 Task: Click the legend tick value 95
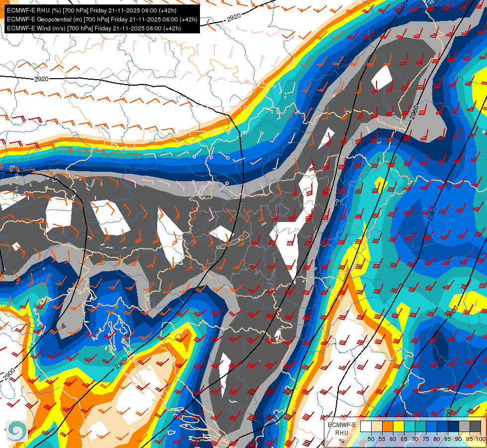coord(469,439)
